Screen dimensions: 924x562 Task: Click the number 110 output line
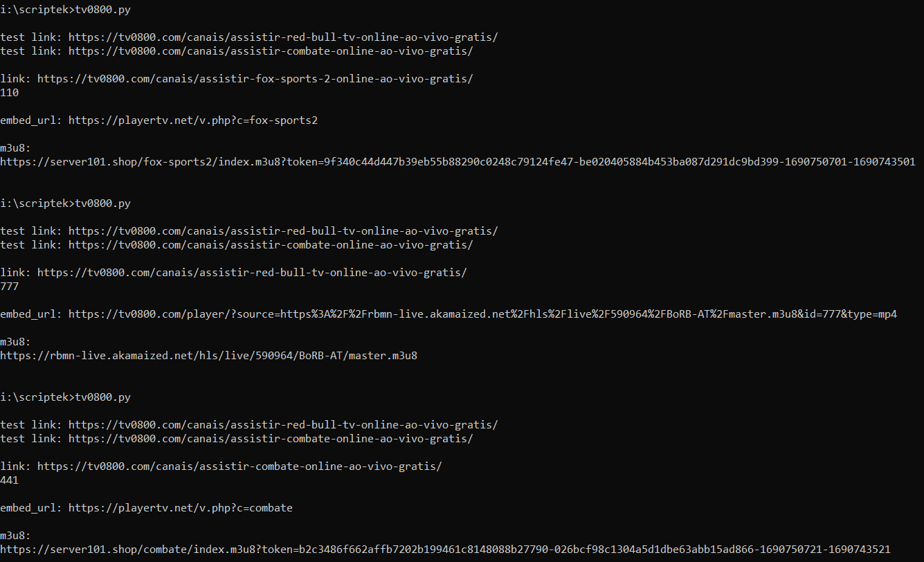point(10,93)
